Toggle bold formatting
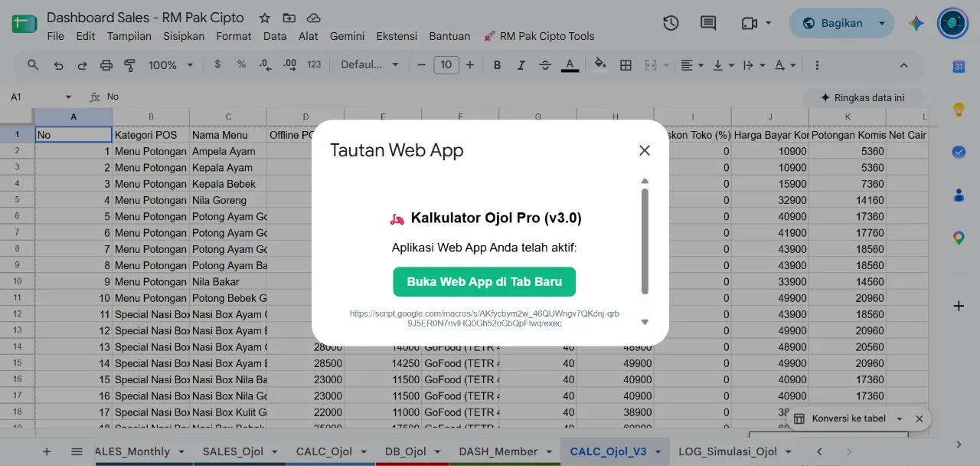This screenshot has width=980, height=466. coord(497,65)
